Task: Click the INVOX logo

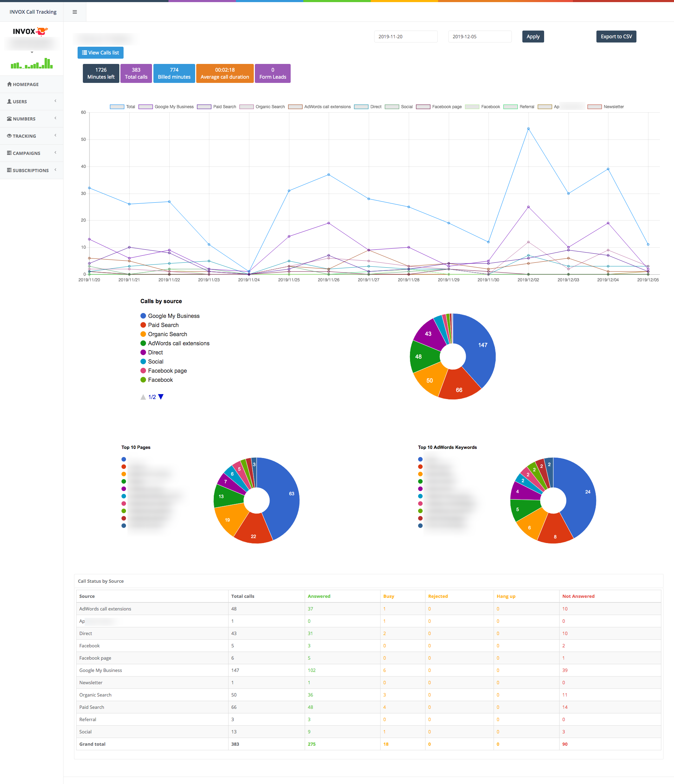Action: 30,31
